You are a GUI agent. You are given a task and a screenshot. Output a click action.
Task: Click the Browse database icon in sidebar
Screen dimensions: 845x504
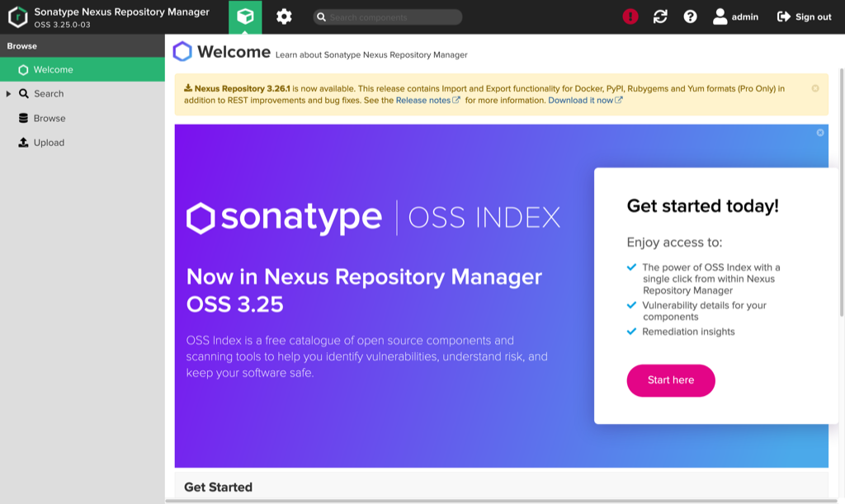pos(23,118)
